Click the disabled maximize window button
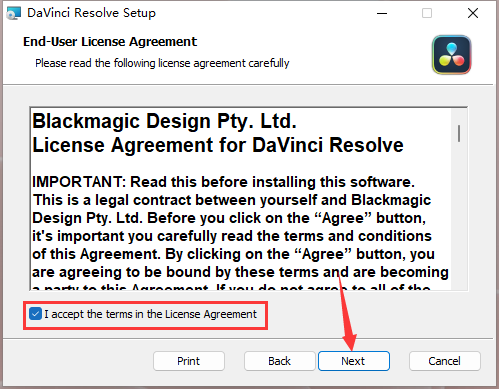 427,13
